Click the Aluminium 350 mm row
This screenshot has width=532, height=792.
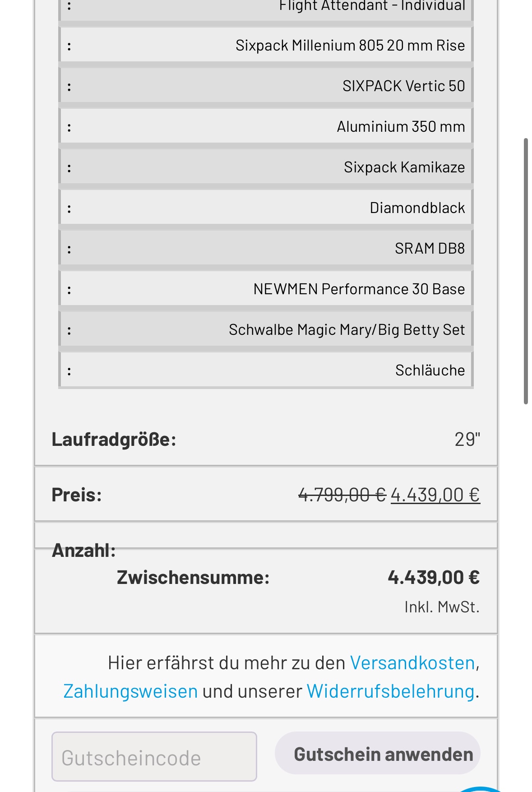(266, 127)
